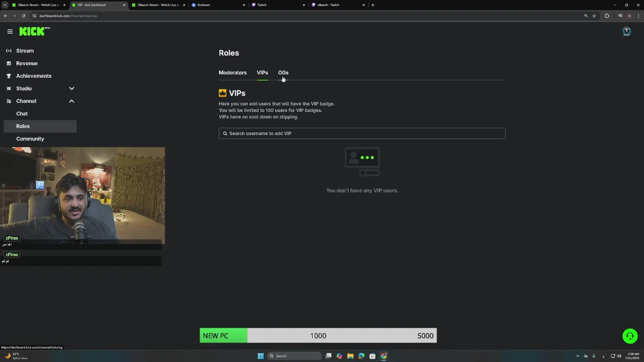This screenshot has height=362, width=644.
Task: Open Community under Channel
Action: click(x=30, y=139)
